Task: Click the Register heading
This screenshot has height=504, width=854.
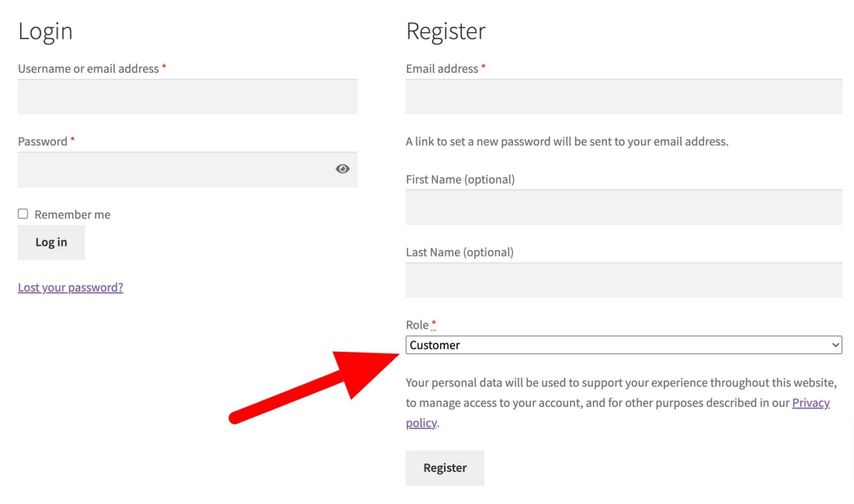Action: pyautogui.click(x=446, y=31)
